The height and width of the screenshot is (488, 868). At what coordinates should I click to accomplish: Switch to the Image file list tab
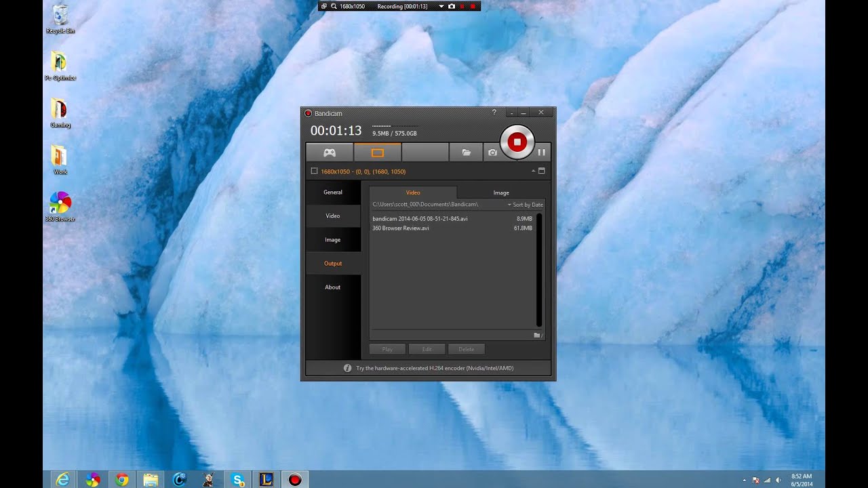[501, 192]
